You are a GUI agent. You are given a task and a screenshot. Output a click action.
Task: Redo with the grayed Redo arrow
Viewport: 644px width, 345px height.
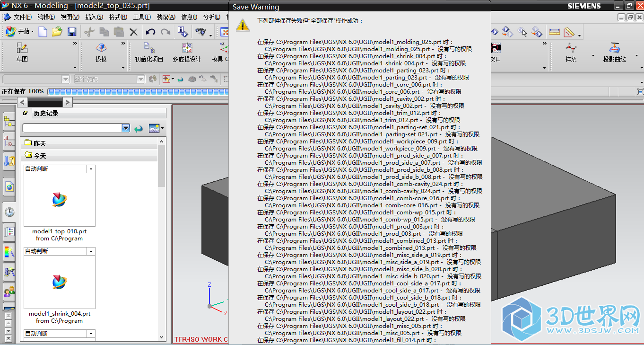point(165,32)
